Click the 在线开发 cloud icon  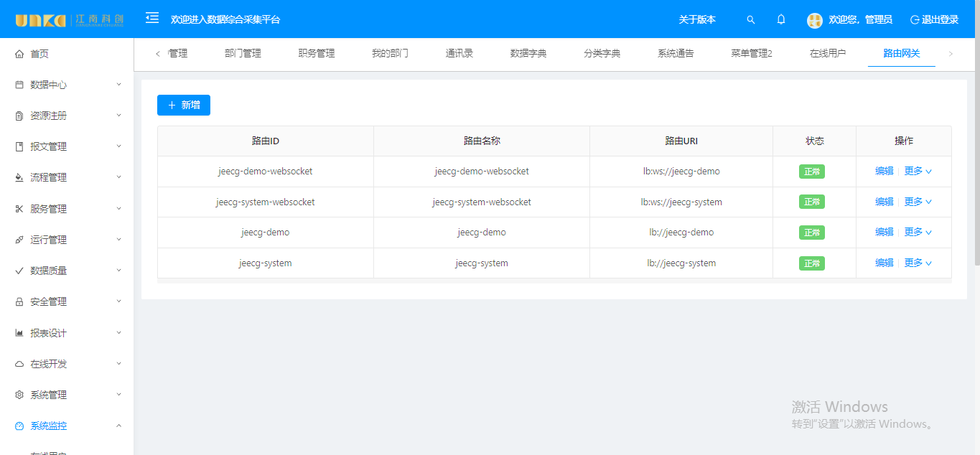coord(19,364)
